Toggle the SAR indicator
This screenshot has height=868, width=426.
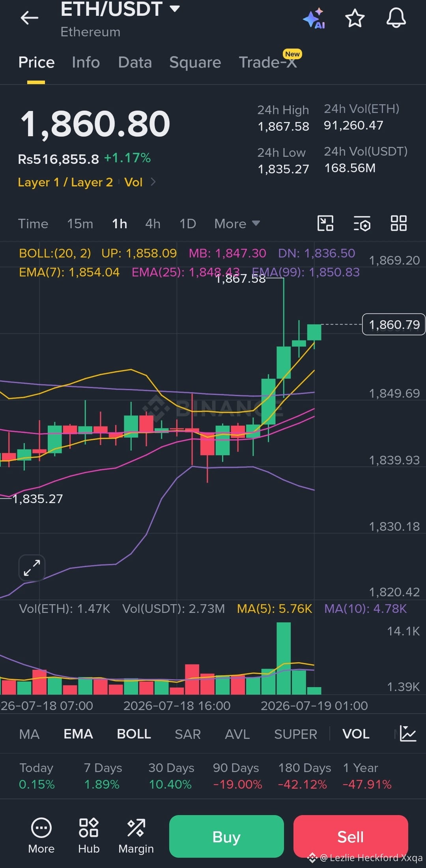(188, 734)
